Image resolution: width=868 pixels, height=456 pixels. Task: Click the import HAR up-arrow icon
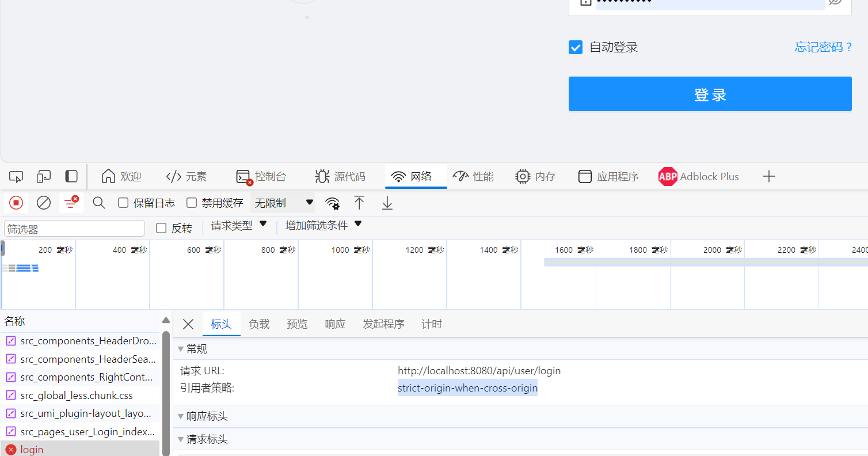359,203
